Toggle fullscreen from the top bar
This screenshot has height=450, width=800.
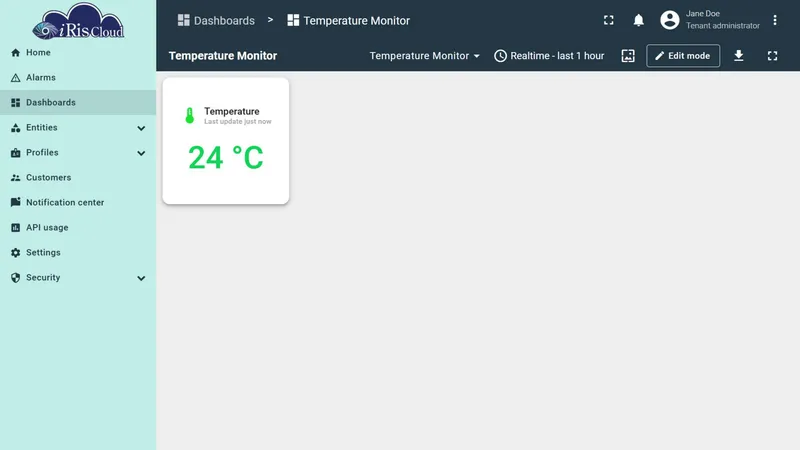coord(609,20)
